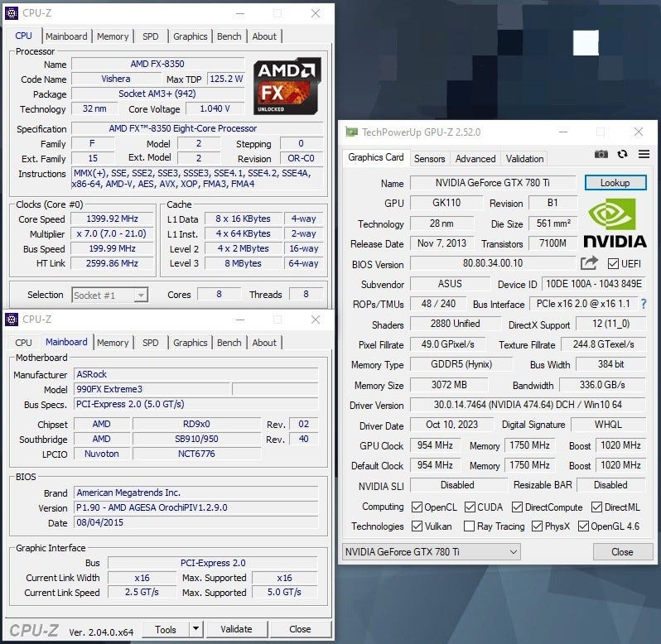Click the BIOS export share icon
Screen dimensions: 661x644
point(589,263)
